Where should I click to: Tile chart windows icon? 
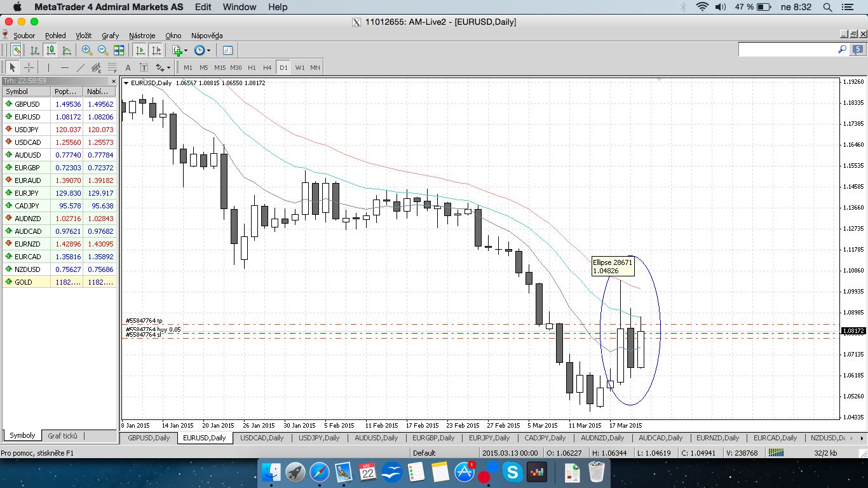coord(119,50)
